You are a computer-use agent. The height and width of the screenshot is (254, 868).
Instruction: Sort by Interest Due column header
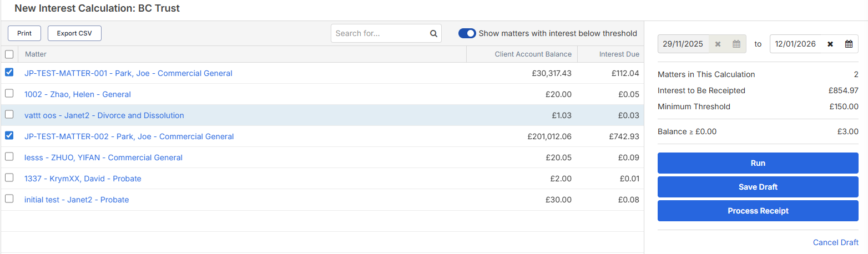point(619,54)
